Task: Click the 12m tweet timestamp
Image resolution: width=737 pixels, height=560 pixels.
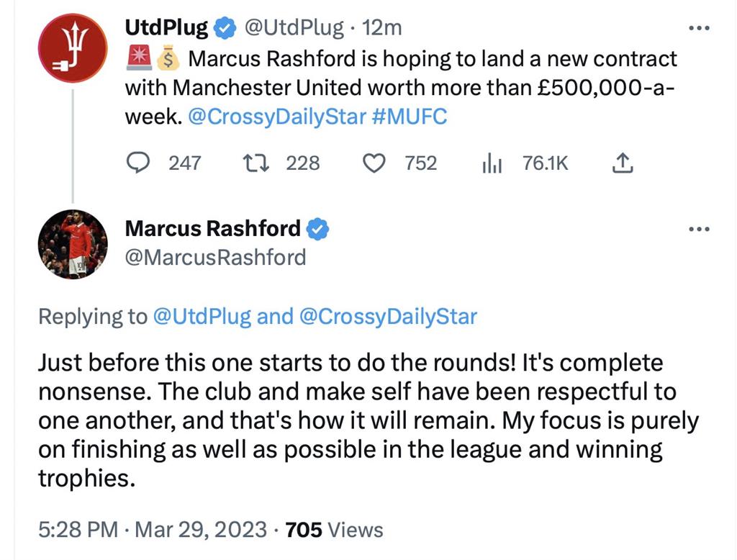Action: click(381, 28)
